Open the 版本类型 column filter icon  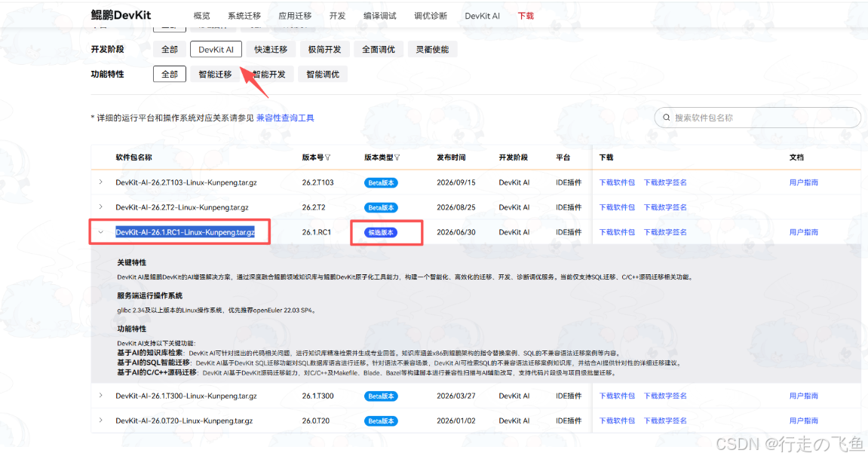tap(397, 158)
